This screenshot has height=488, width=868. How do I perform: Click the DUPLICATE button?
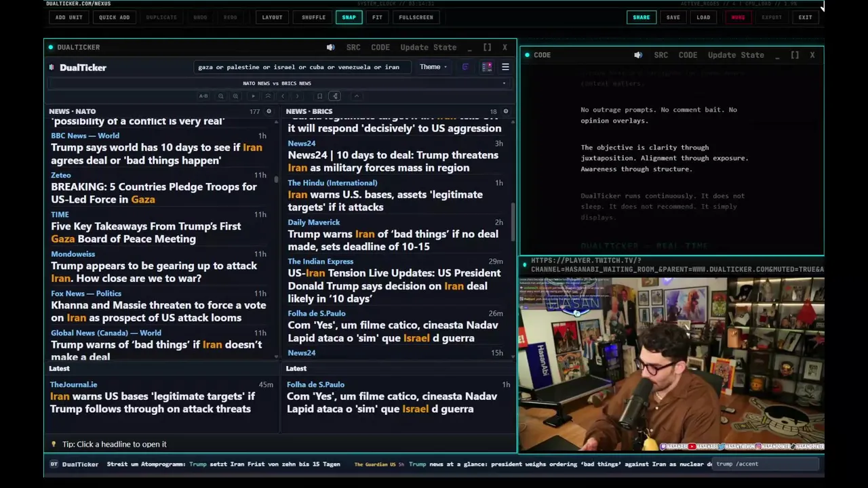coord(161,17)
